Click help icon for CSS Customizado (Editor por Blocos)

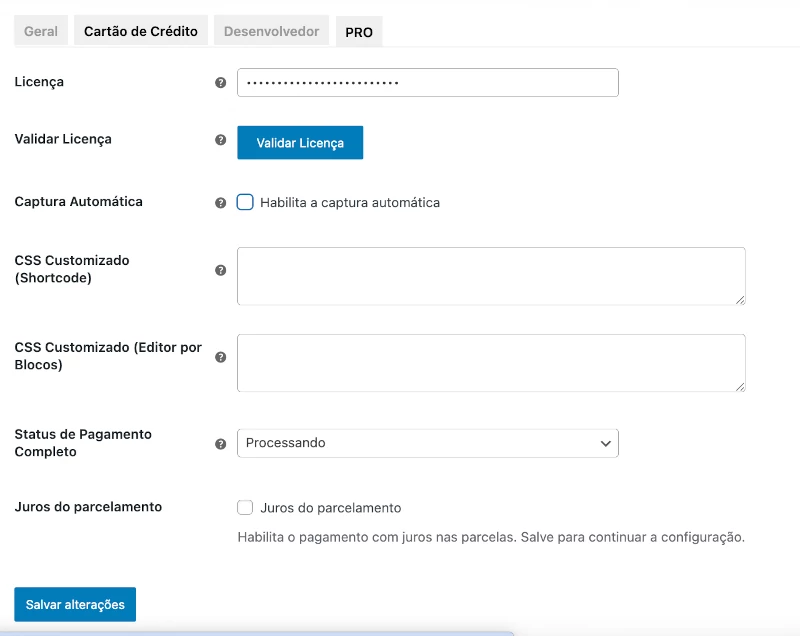click(221, 357)
